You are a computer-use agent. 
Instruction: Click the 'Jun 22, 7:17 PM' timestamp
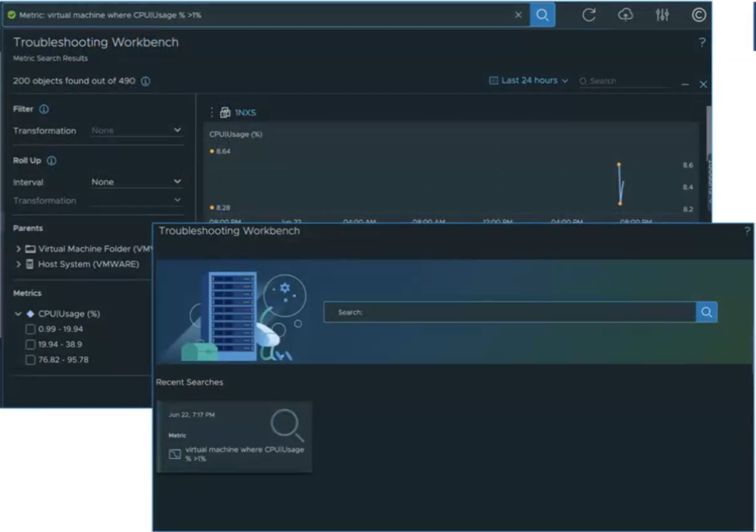[191, 415]
